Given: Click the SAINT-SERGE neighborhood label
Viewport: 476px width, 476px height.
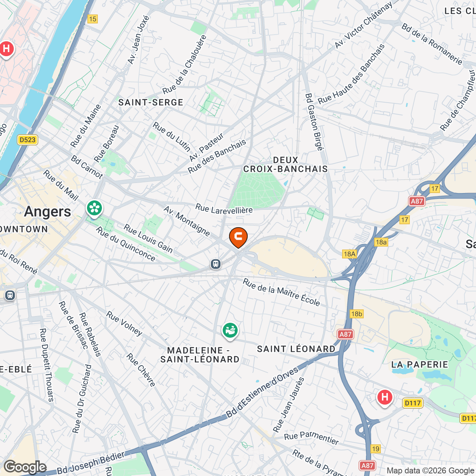Looking at the screenshot, I should pos(151,103).
